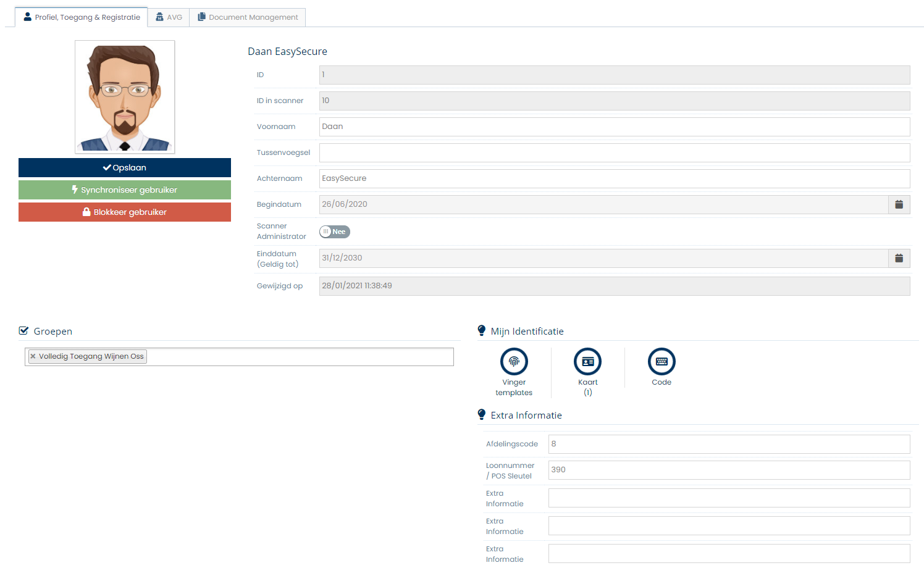Screen dimensions: 924x568
Task: Focus the Tussenvoegsel input field
Action: [x=615, y=152]
